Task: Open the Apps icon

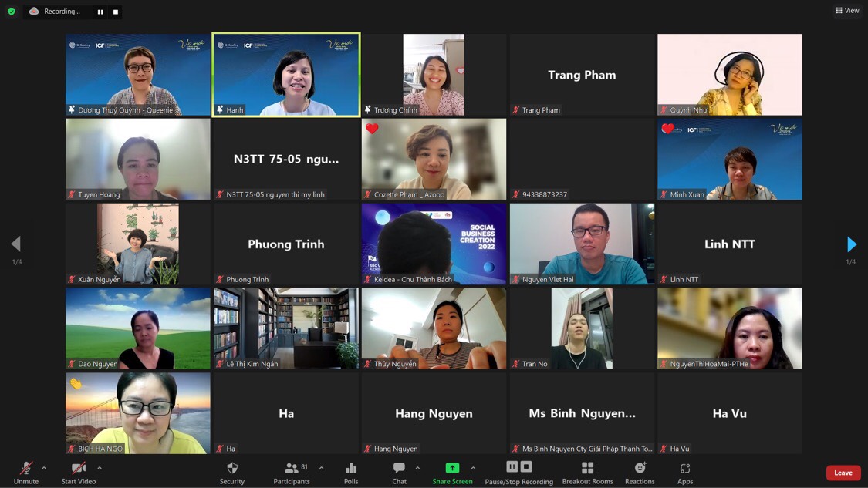Action: point(685,469)
